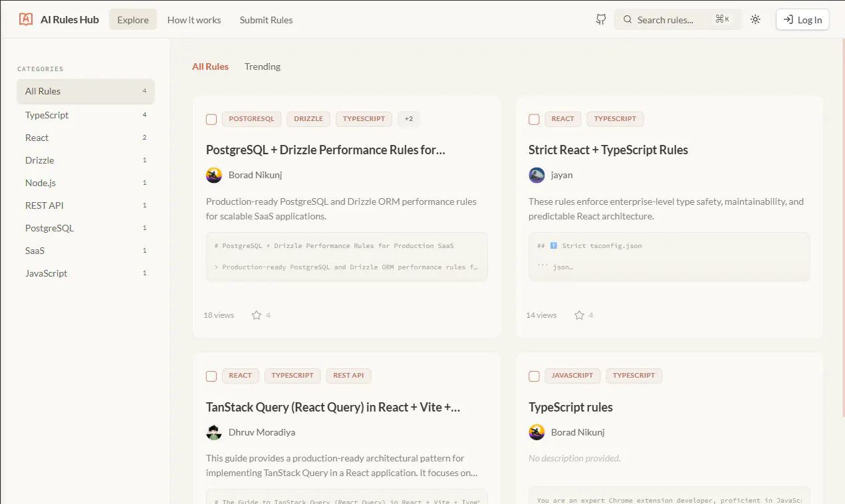Click author name Dhruv Moradiya
Screen dimensions: 845x504
pos(262,432)
